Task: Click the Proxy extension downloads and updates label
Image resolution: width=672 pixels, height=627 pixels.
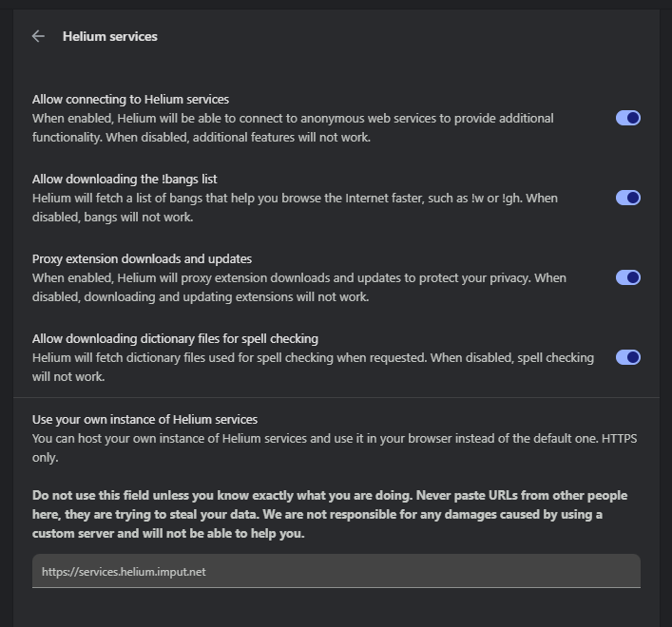Action: 142,258
